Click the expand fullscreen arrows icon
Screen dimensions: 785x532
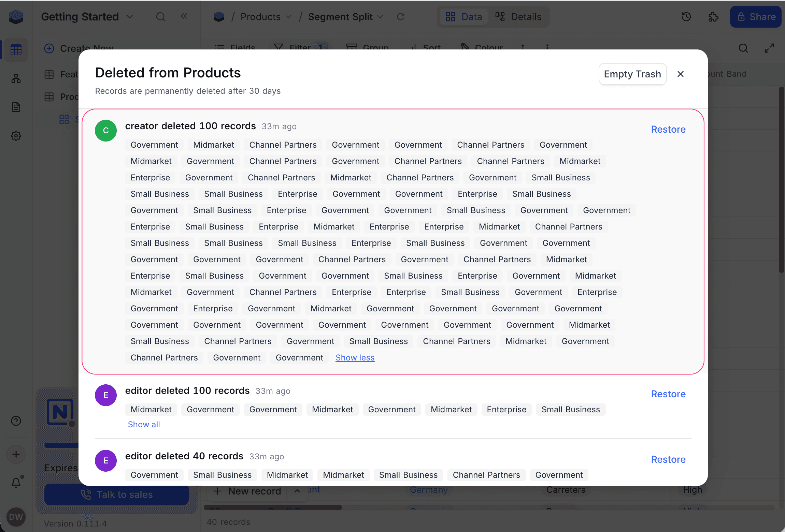click(769, 48)
